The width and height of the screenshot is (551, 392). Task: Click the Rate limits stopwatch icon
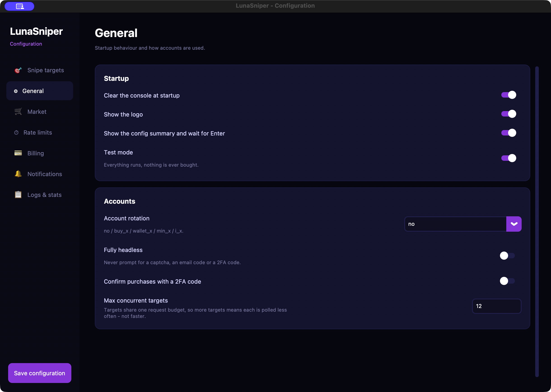pos(16,133)
